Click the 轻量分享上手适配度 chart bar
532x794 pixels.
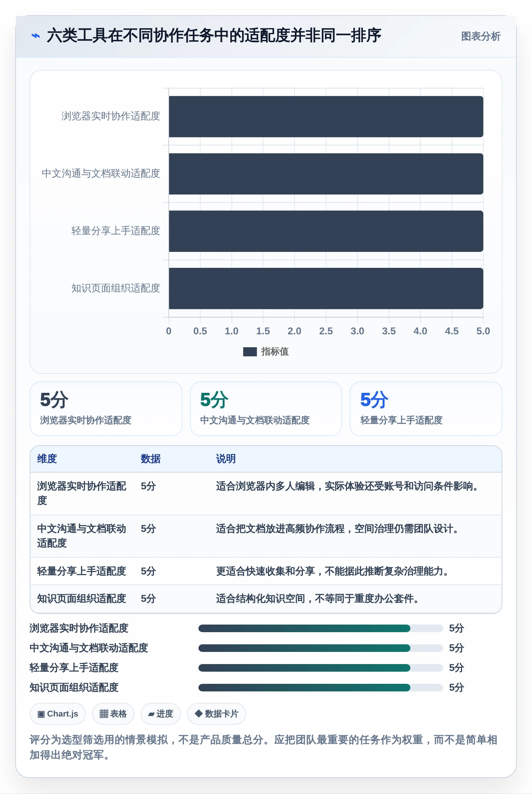326,231
